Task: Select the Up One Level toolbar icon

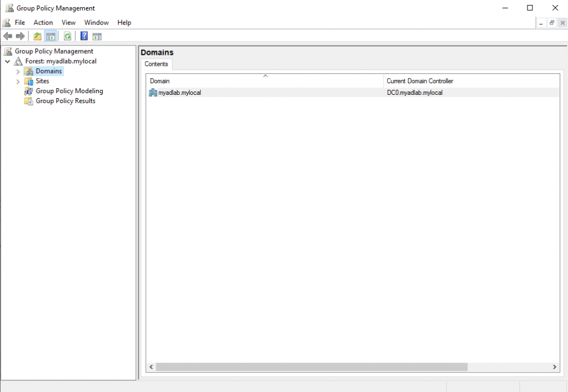Action: click(x=37, y=35)
